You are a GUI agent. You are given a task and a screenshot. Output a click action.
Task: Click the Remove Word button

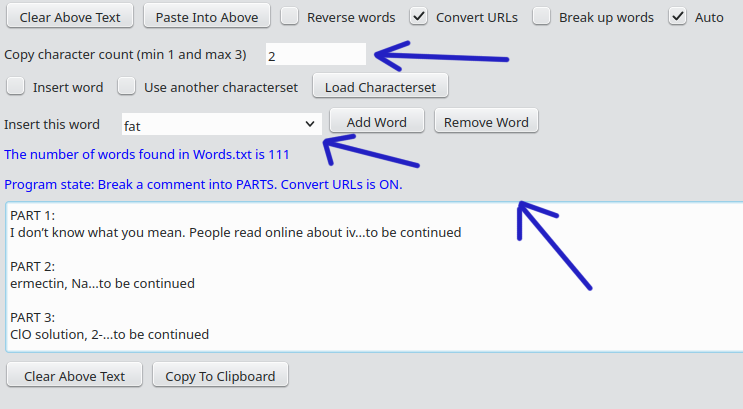click(486, 122)
